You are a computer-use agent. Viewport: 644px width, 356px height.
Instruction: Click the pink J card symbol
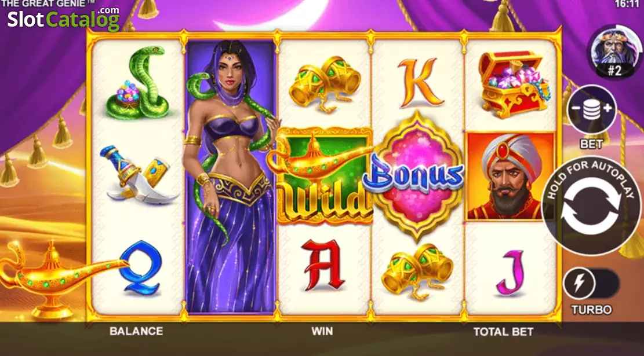coord(510,273)
